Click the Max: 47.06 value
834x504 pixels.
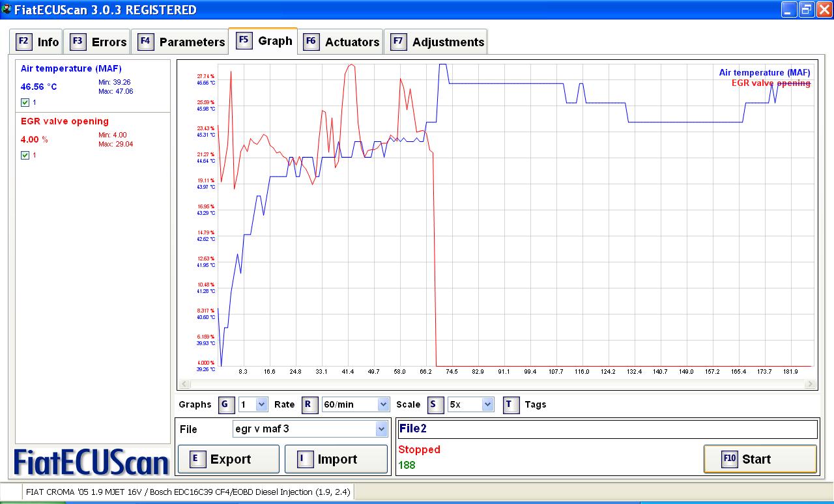tap(116, 91)
